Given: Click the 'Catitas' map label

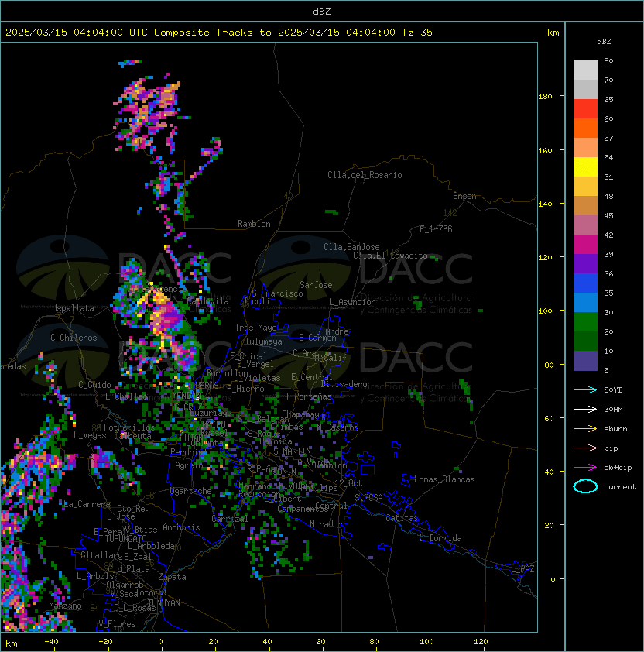Looking at the screenshot, I should pyautogui.click(x=402, y=518).
